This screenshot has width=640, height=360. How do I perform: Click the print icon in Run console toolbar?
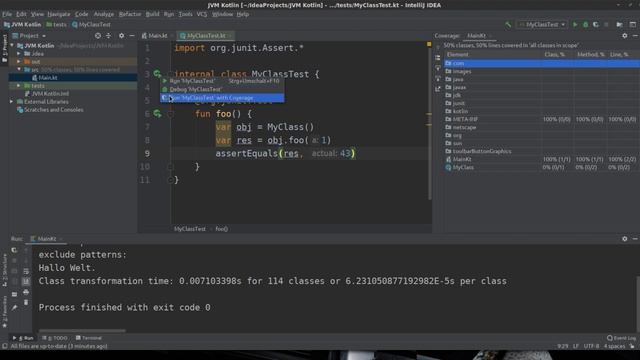[26, 292]
